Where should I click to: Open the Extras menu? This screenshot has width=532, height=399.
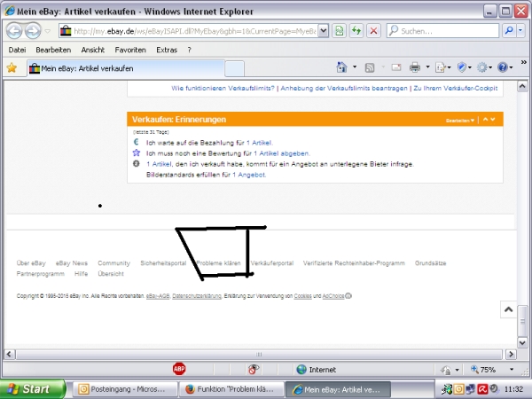tap(167, 50)
